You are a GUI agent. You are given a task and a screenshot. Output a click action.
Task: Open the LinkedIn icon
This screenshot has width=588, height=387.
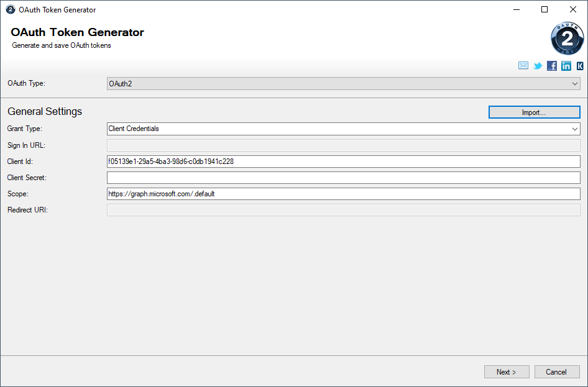[566, 65]
